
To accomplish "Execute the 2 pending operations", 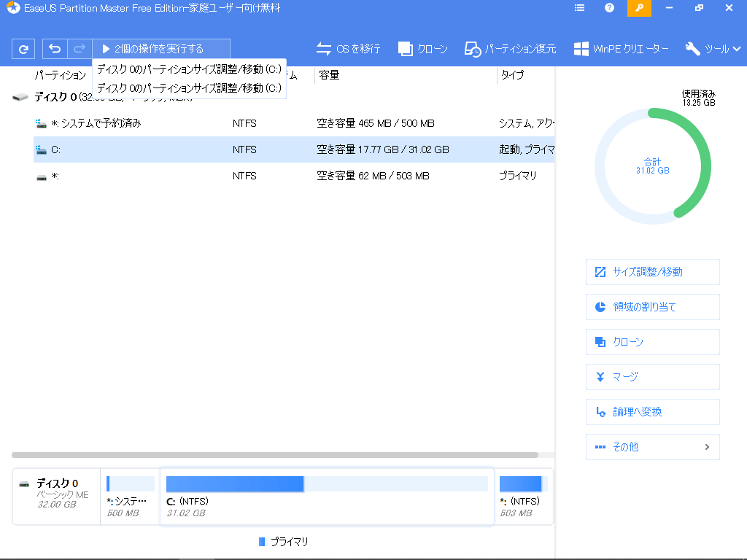I will [x=161, y=49].
